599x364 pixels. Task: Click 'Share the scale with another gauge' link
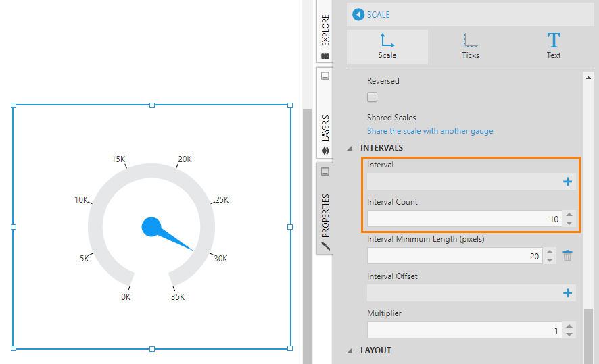430,131
